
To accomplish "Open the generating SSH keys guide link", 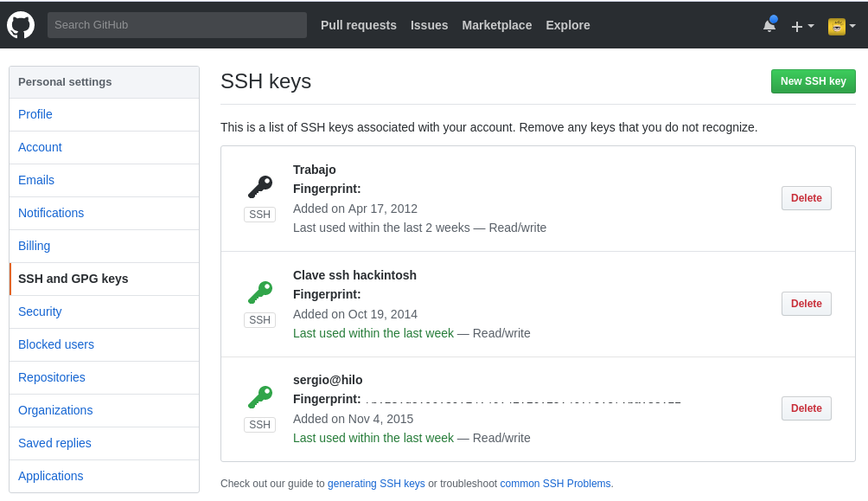I will point(376,484).
